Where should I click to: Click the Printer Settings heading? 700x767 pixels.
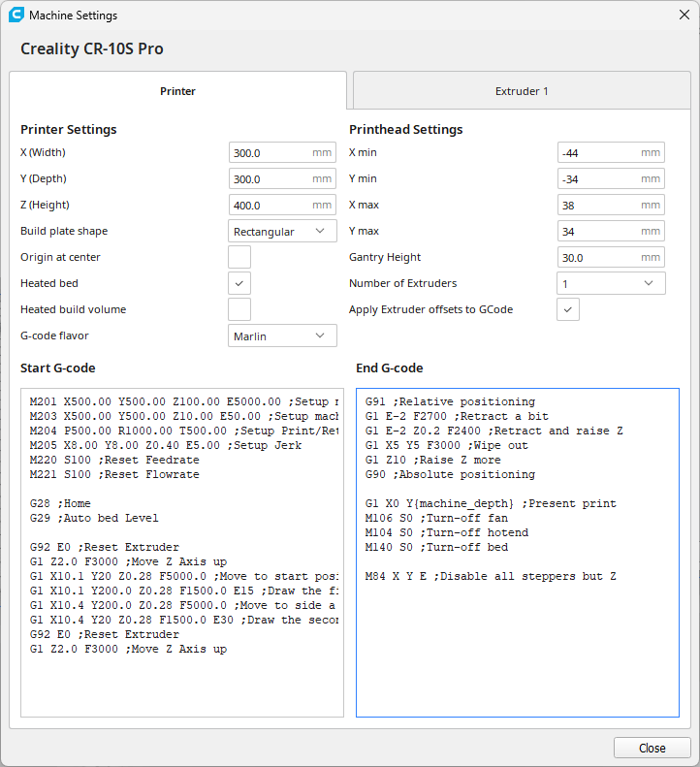pyautogui.click(x=69, y=129)
